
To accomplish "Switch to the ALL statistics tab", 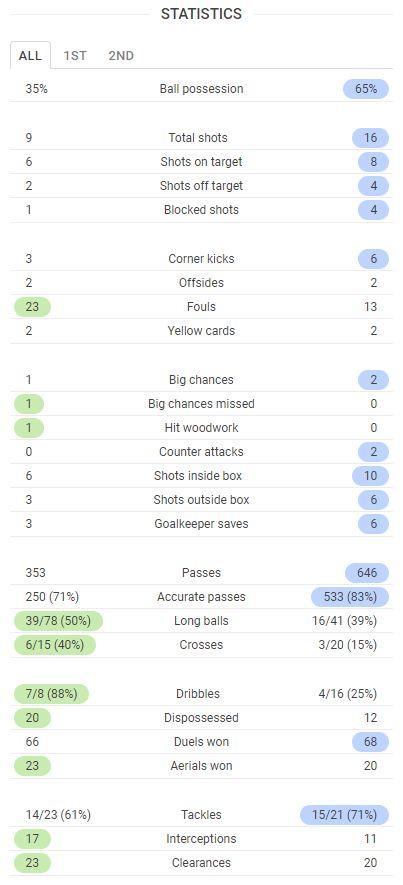I will (30, 55).
